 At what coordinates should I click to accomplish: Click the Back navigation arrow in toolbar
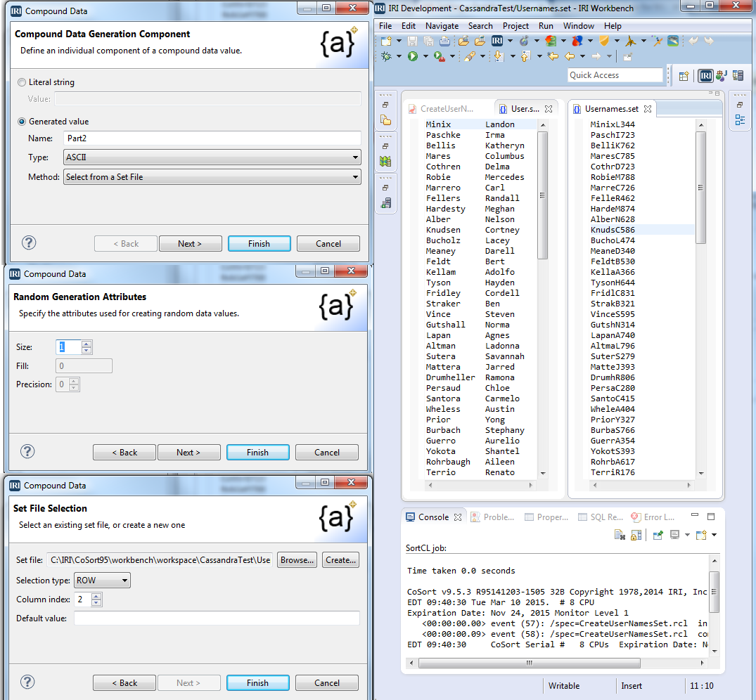click(570, 56)
